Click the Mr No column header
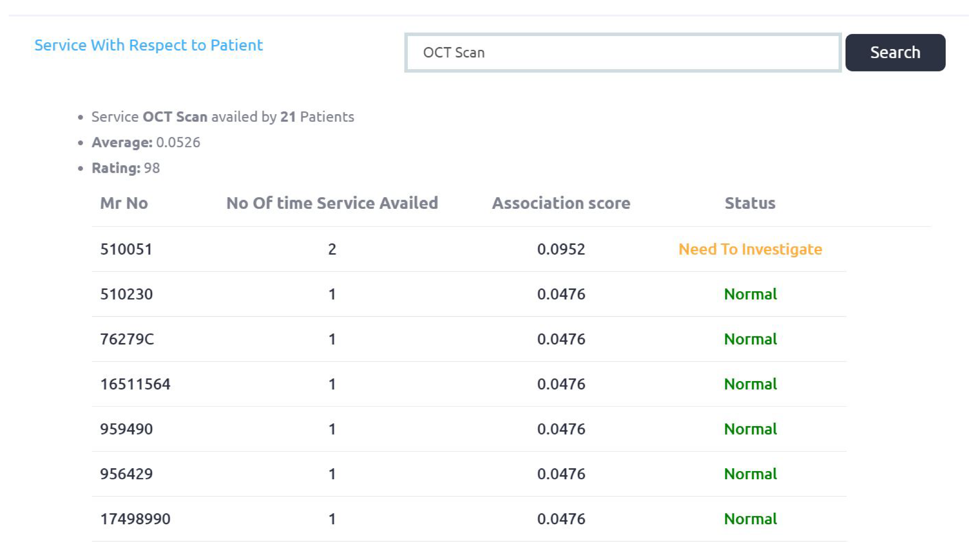The image size is (980, 549). point(124,203)
